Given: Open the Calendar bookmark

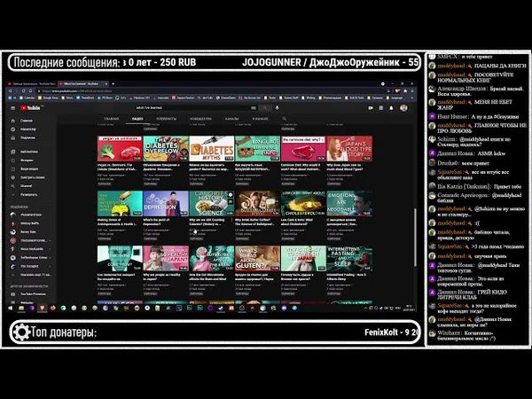Looking at the screenshot, I should coord(27,98).
